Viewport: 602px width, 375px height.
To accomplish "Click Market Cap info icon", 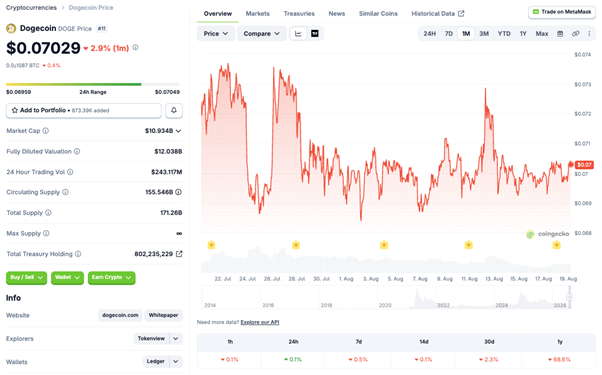I will (46, 131).
